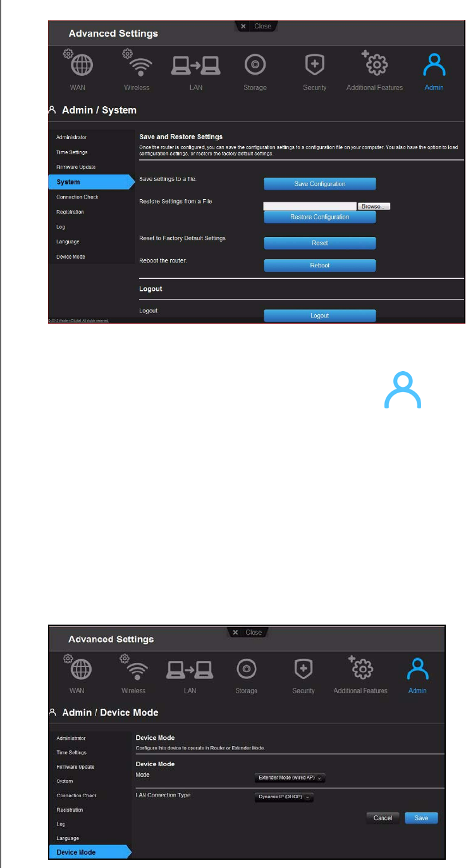Expand the Dynamic IP (DHCP) dropdown
The image size is (466, 868).
[284, 797]
